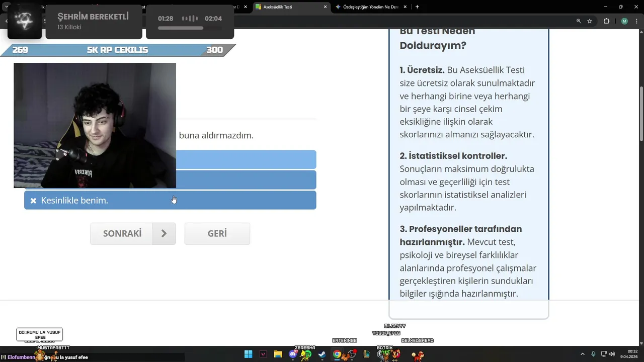Screen dimensions: 644x362
Task: Click the '2. İstatistiksel kontroller.' heading
Action: (x=453, y=156)
